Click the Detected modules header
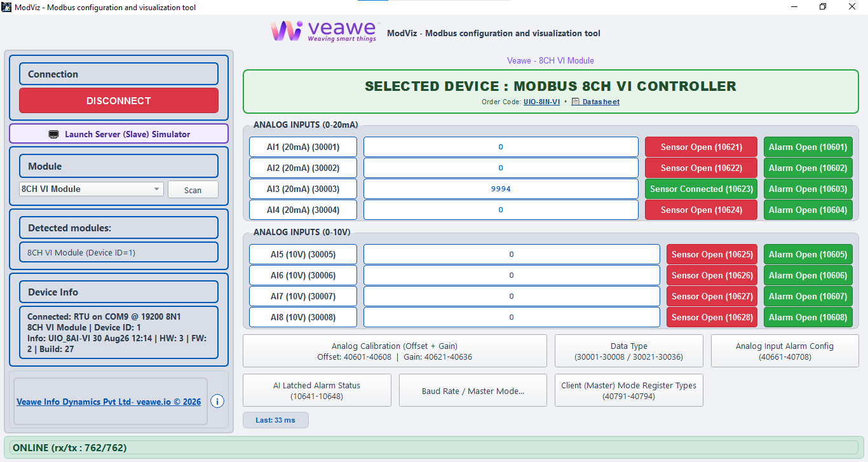The width and height of the screenshot is (868, 462). 119,228
